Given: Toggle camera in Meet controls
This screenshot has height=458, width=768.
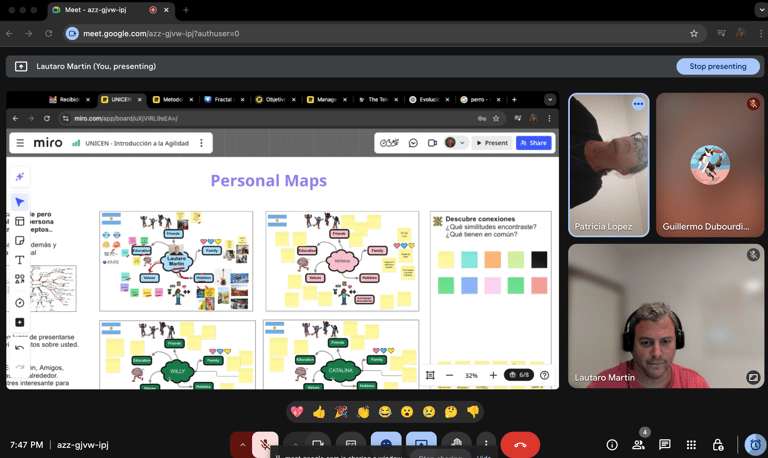Looking at the screenshot, I should point(317,445).
